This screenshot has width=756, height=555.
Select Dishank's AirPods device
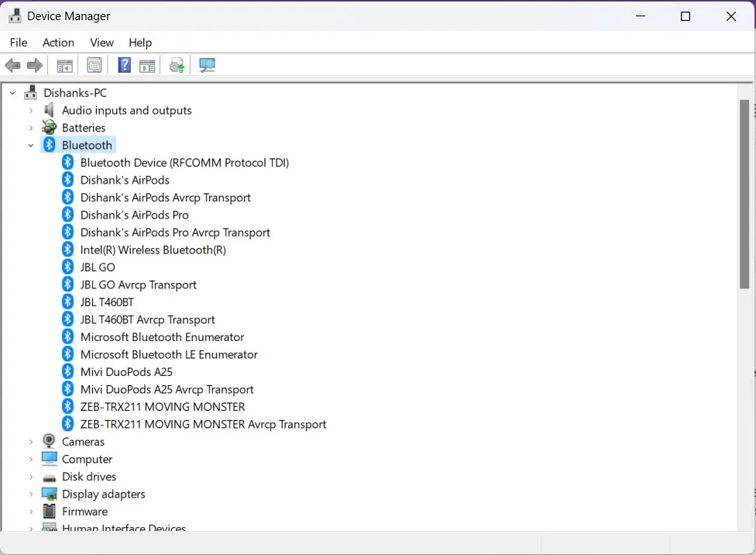[125, 180]
